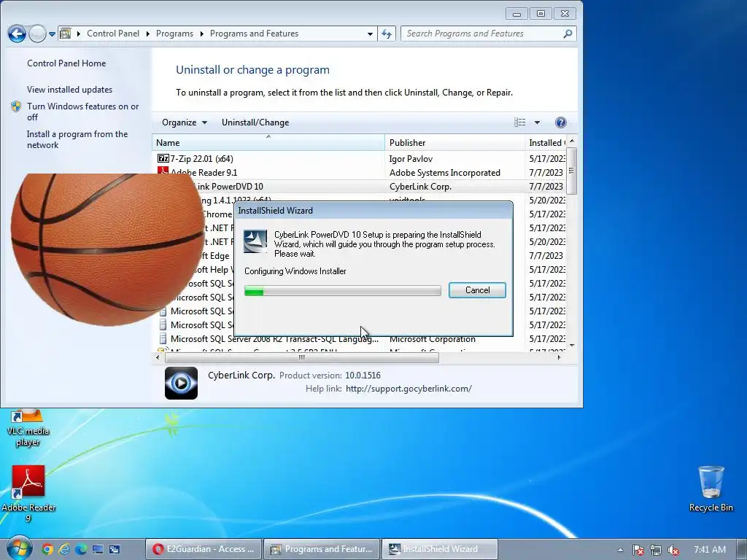The width and height of the screenshot is (747, 560).
Task: Click the horizontal scroll right arrow
Action: (560, 357)
